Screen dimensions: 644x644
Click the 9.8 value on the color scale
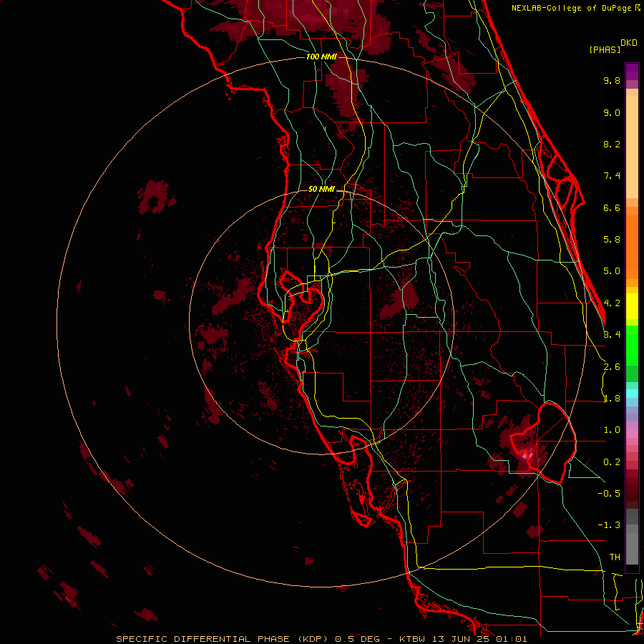coord(612,80)
